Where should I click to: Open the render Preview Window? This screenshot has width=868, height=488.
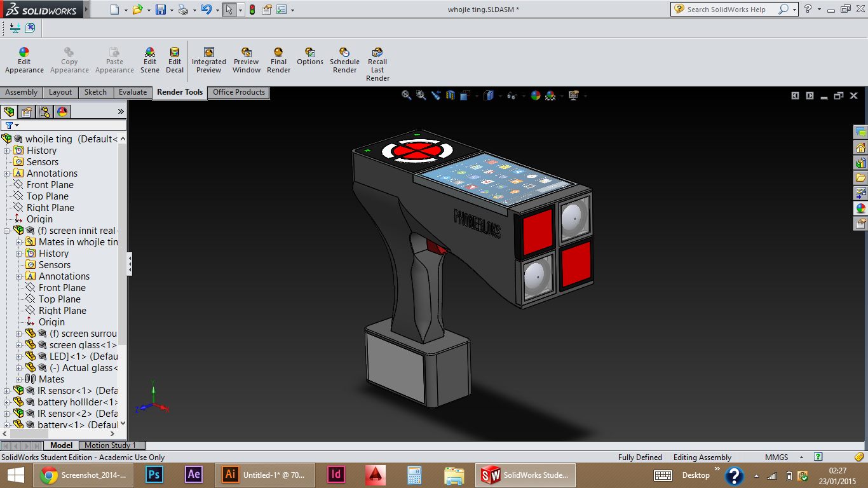(246, 61)
